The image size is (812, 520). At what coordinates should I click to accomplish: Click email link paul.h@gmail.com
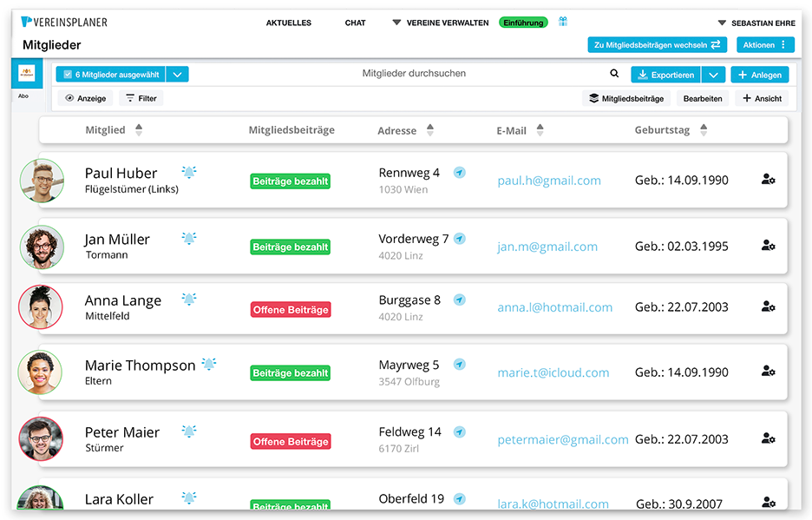tap(549, 181)
